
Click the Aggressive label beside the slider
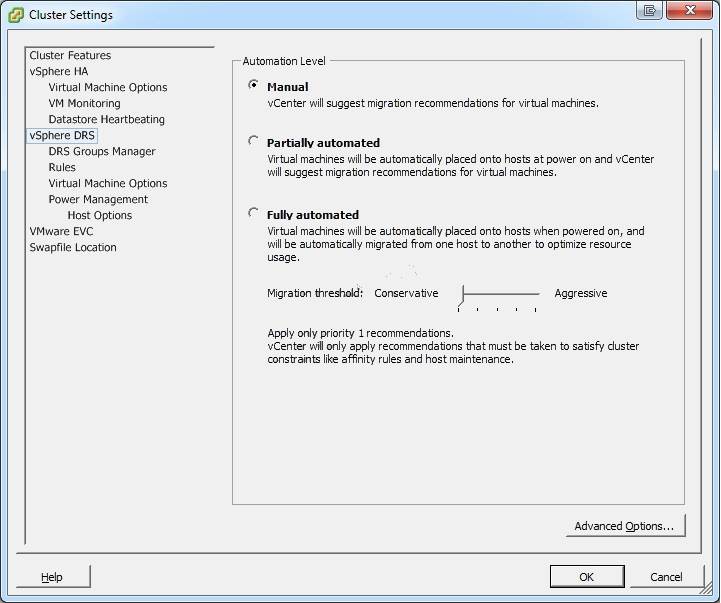581,293
